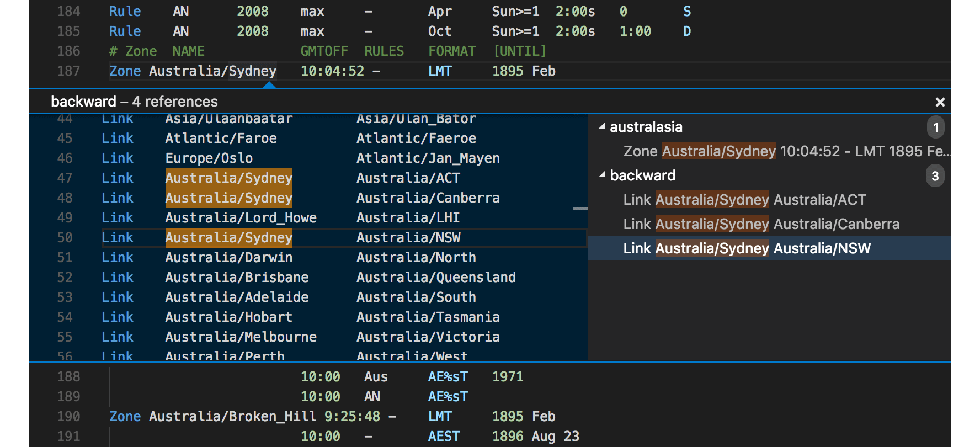Open the australasia group's count badge

935,127
